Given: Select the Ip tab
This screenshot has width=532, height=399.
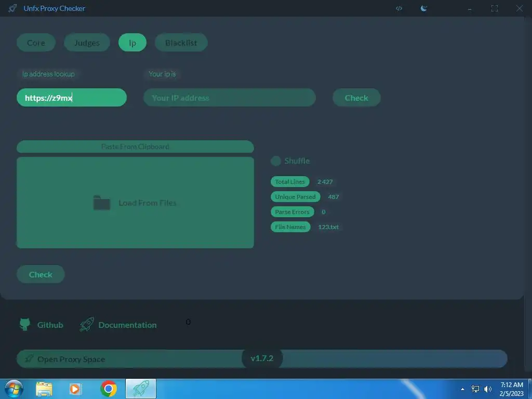Looking at the screenshot, I should click(x=132, y=43).
